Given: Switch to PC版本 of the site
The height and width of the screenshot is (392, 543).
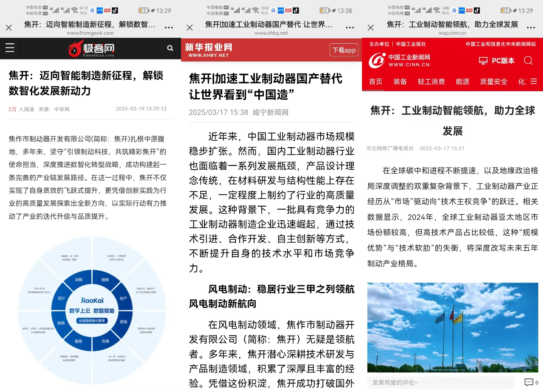Looking at the screenshot, I should 503,61.
